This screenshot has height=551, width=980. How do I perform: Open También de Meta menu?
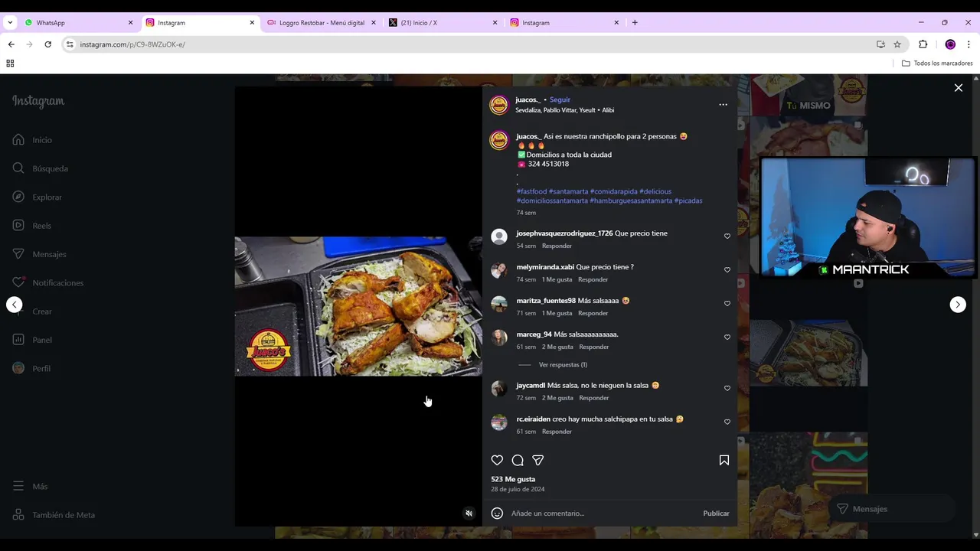tap(54, 515)
